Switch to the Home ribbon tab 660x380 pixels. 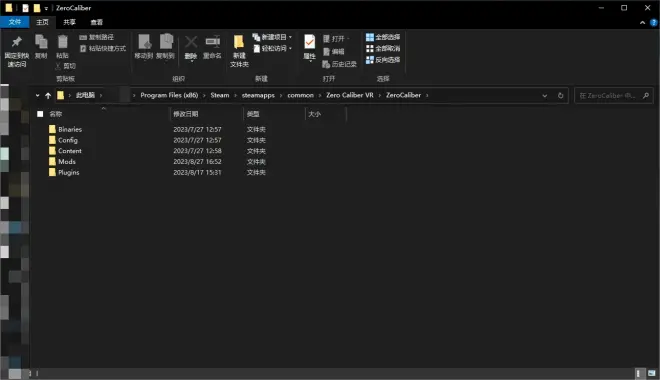(x=43, y=22)
